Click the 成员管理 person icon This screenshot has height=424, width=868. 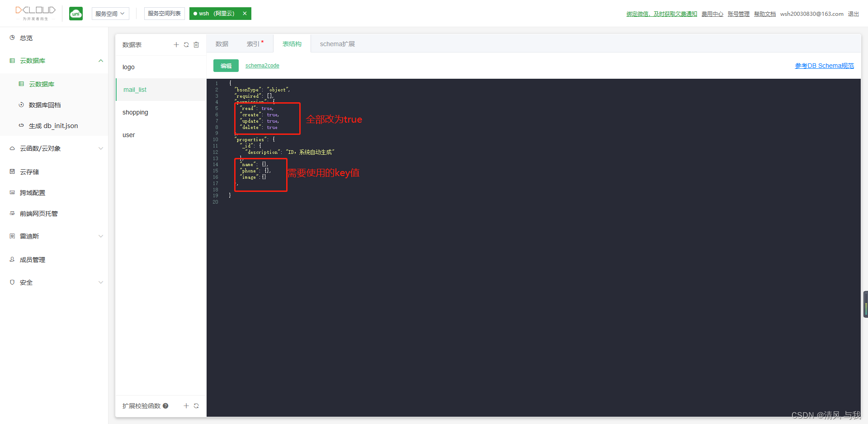click(x=12, y=259)
